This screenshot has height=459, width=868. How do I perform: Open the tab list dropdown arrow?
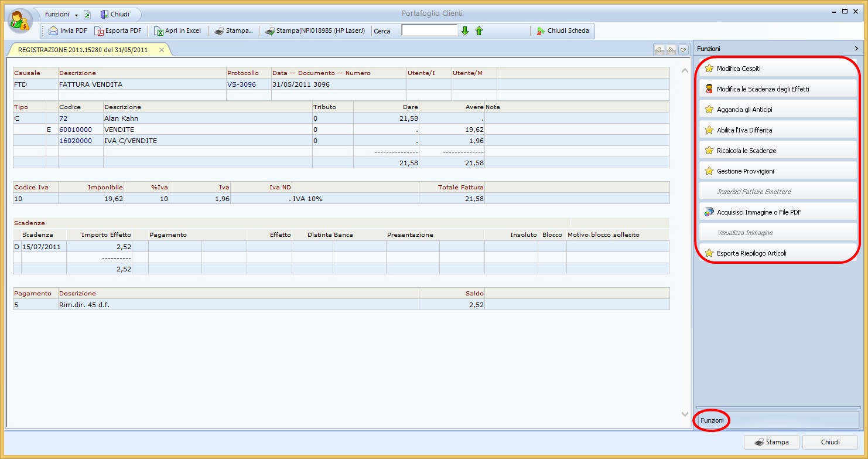683,50
